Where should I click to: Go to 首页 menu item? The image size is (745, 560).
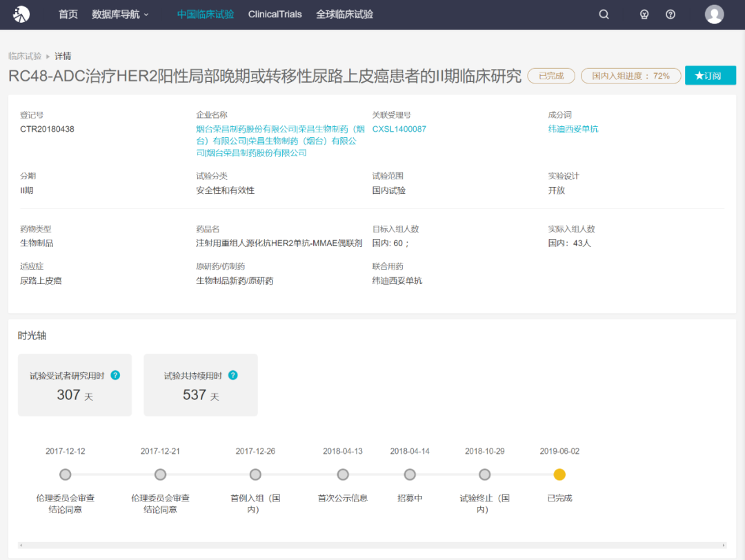tap(68, 14)
